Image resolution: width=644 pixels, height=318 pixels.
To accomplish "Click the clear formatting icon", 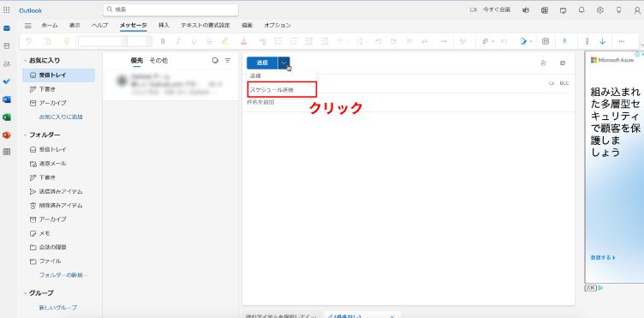I will (x=263, y=41).
